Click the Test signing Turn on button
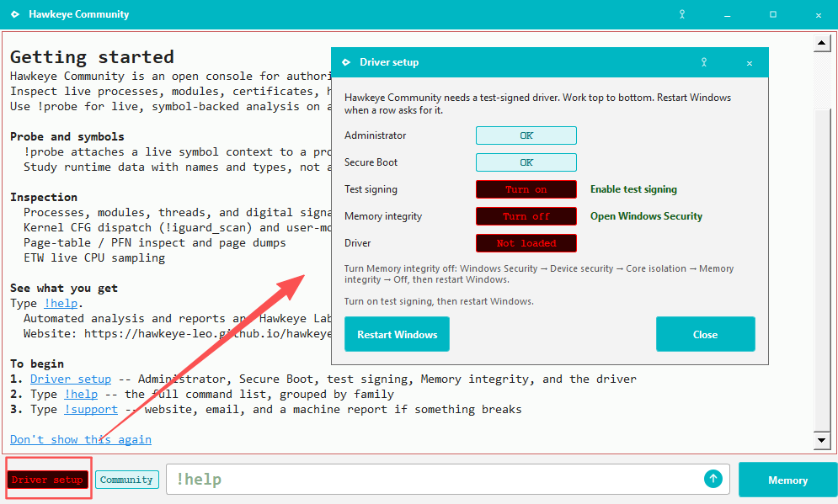Image resolution: width=838 pixels, height=504 pixels. pyautogui.click(x=526, y=189)
